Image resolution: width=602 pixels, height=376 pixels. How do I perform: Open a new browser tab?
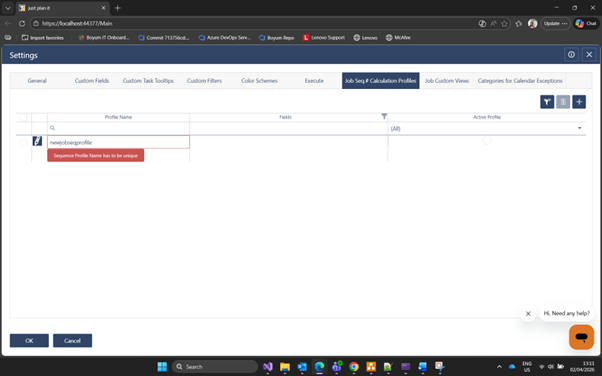click(118, 8)
